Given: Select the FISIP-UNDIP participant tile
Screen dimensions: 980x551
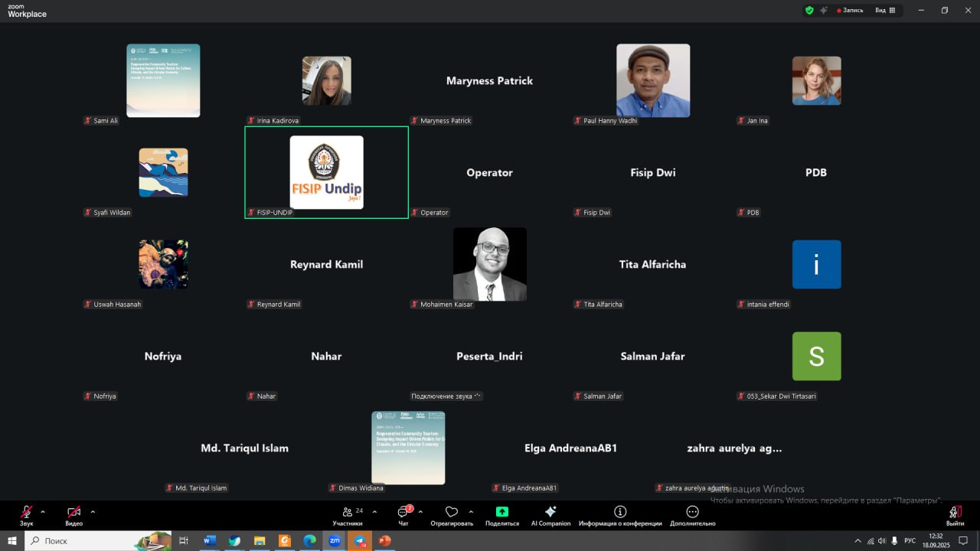Looking at the screenshot, I should [326, 172].
